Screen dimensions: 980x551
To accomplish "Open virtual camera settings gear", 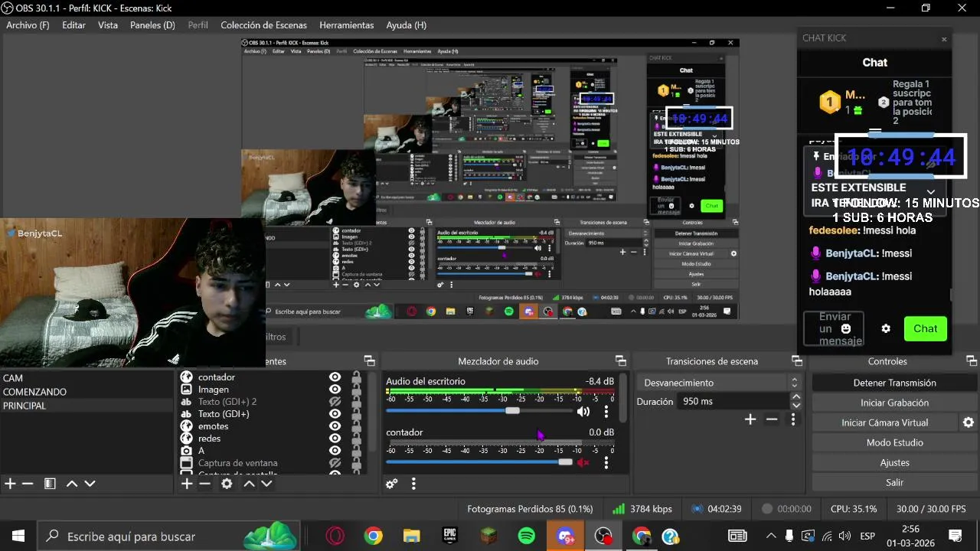I will pos(969,422).
